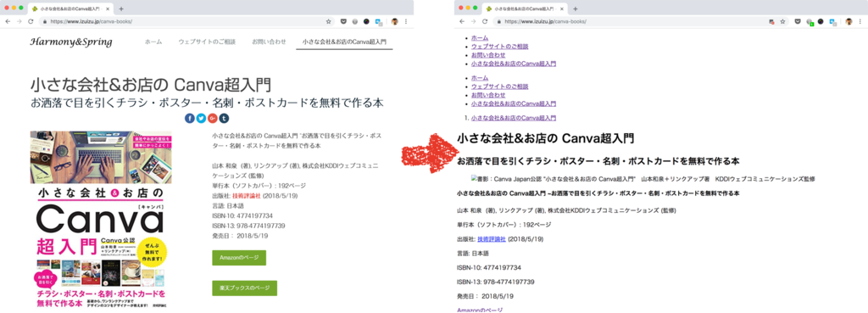Close the tab in the right browser window
The image size is (868, 313).
(562, 8)
